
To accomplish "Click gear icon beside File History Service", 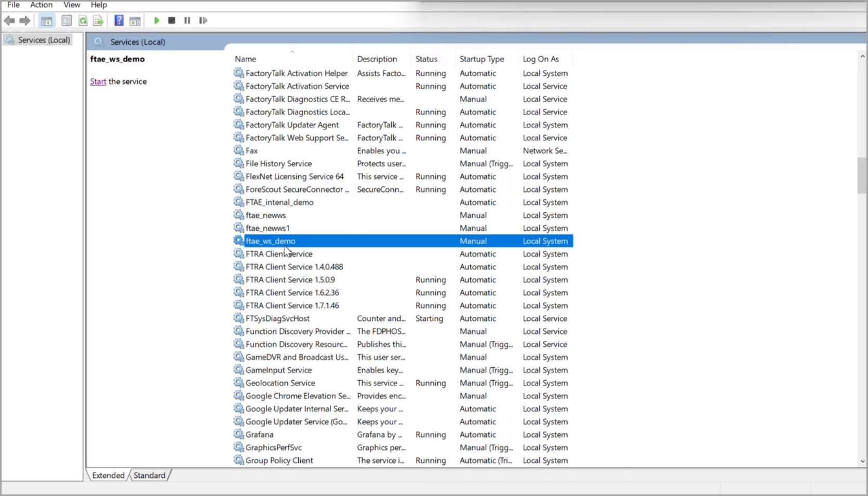I will 238,163.
